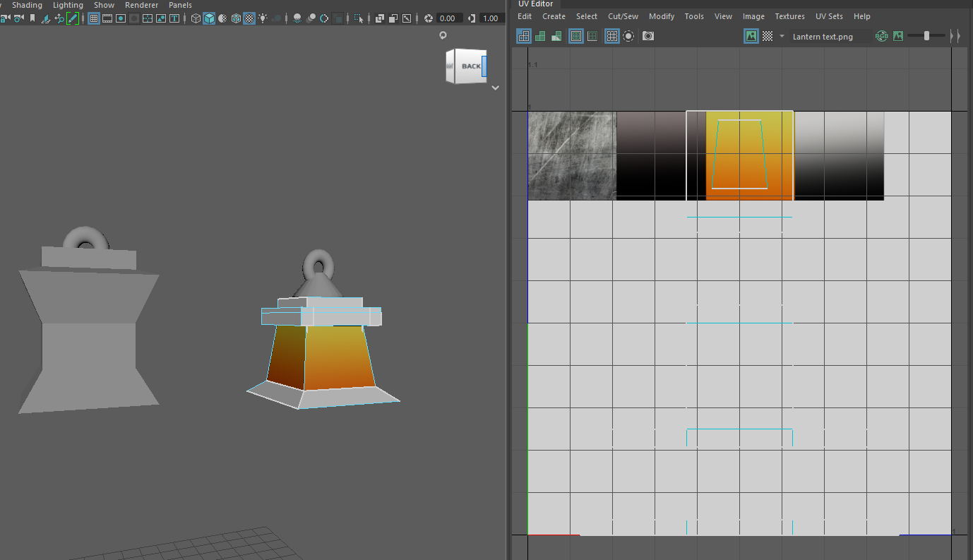Click the UV Editor tab title
Screen dimensions: 973x560
(x=535, y=4)
